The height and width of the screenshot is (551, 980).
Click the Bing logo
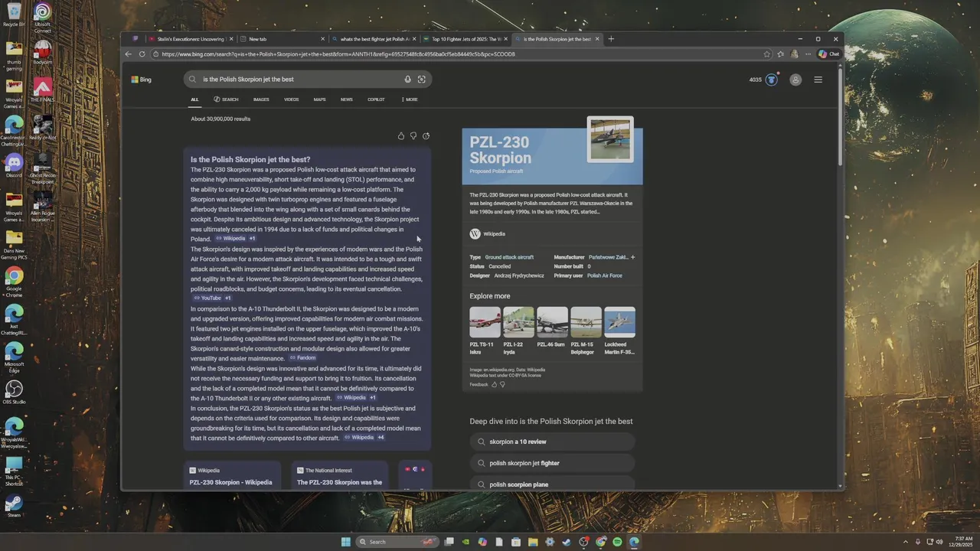pyautogui.click(x=141, y=80)
